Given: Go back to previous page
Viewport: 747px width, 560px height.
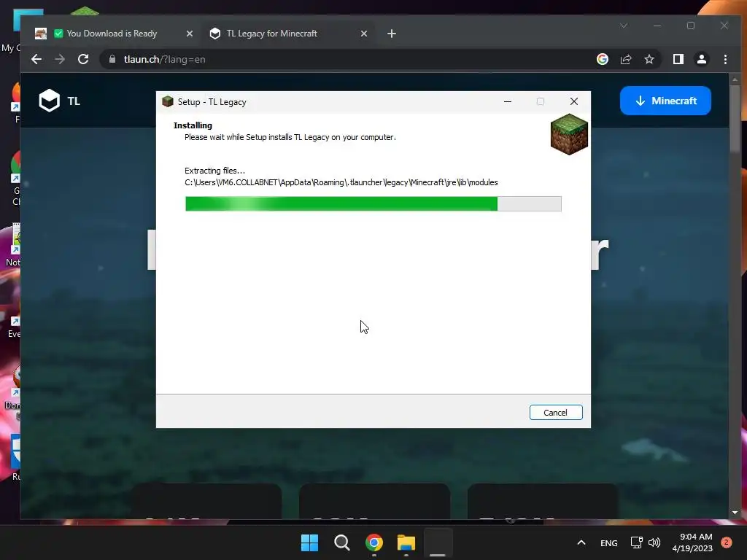Looking at the screenshot, I should (x=36, y=59).
